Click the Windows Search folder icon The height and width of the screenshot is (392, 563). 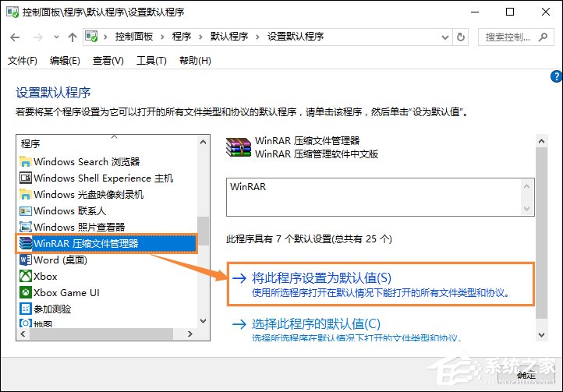pyautogui.click(x=25, y=161)
